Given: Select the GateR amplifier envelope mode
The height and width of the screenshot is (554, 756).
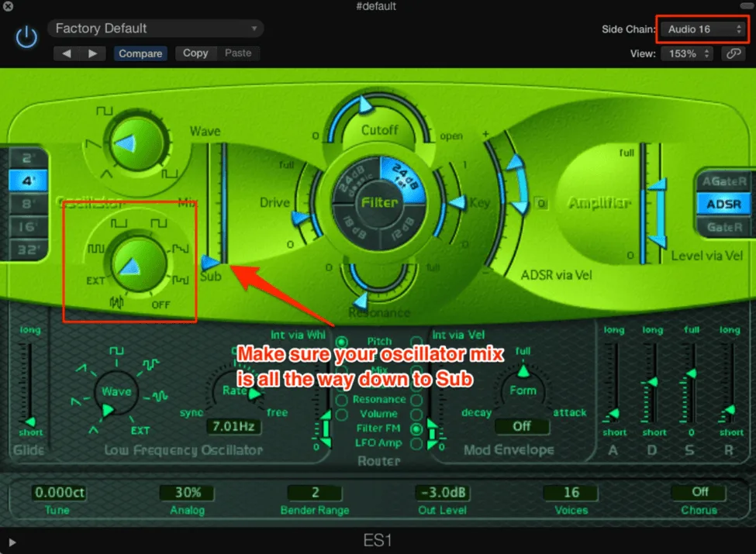Looking at the screenshot, I should point(724,227).
